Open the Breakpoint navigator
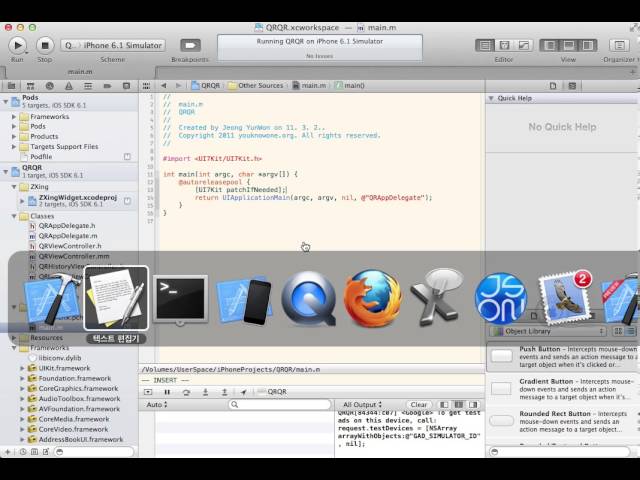Viewport: 640px width, 480px height. (107, 86)
